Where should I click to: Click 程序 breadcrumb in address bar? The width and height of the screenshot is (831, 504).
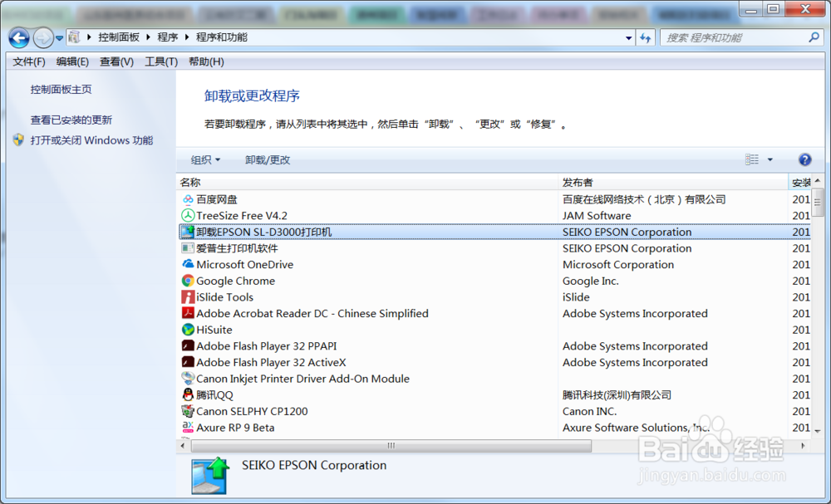[168, 37]
